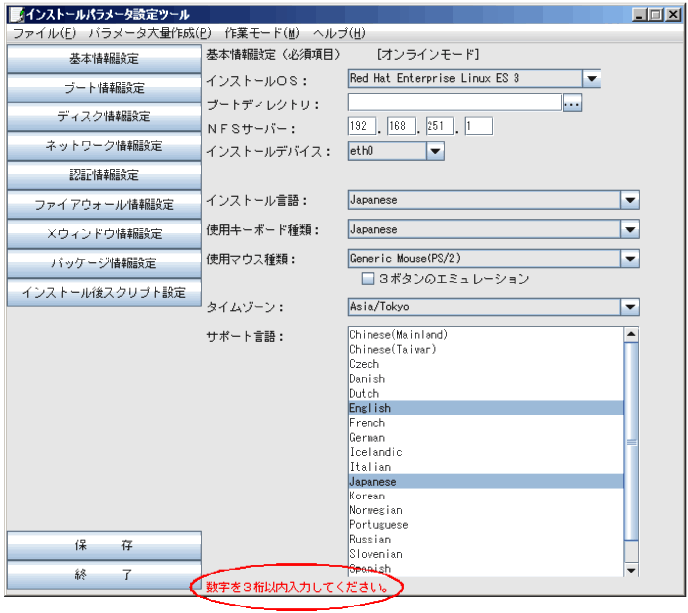Select Icelandic in support languages
This screenshot has height=613, width=688.
[x=486, y=452]
